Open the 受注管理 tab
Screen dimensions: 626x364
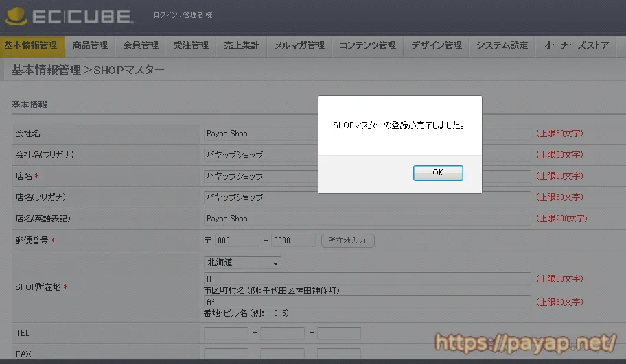pos(191,46)
